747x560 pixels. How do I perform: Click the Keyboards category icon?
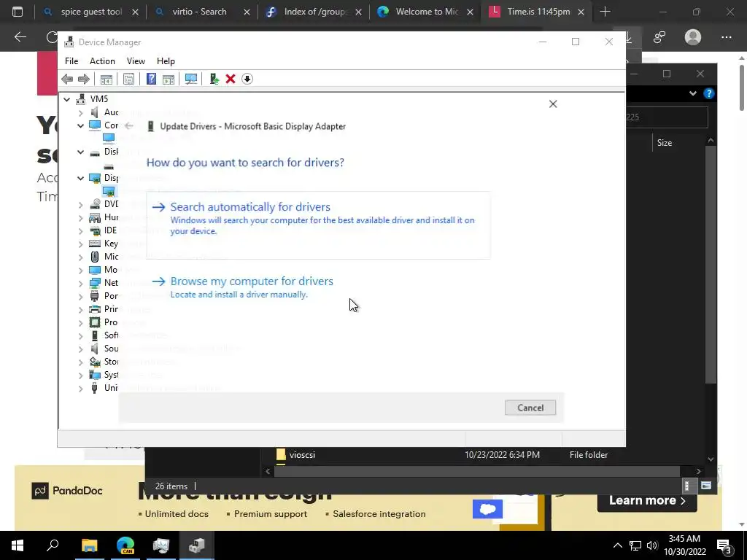[95, 244]
